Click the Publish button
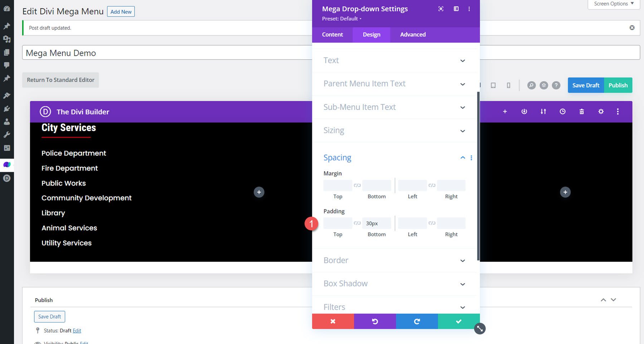Viewport: 644px width, 344px height. [618, 85]
